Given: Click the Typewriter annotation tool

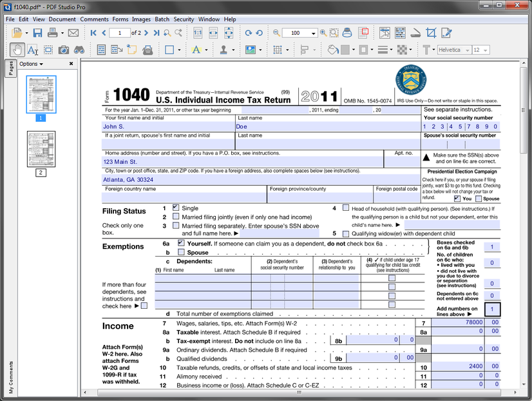Looking at the screenshot, I should pos(147,50).
